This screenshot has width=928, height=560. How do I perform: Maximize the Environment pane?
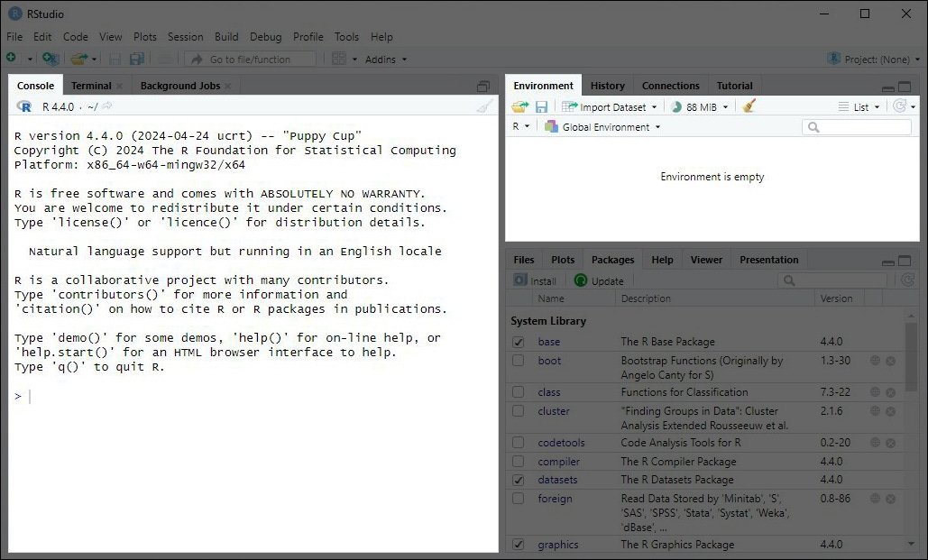click(905, 87)
